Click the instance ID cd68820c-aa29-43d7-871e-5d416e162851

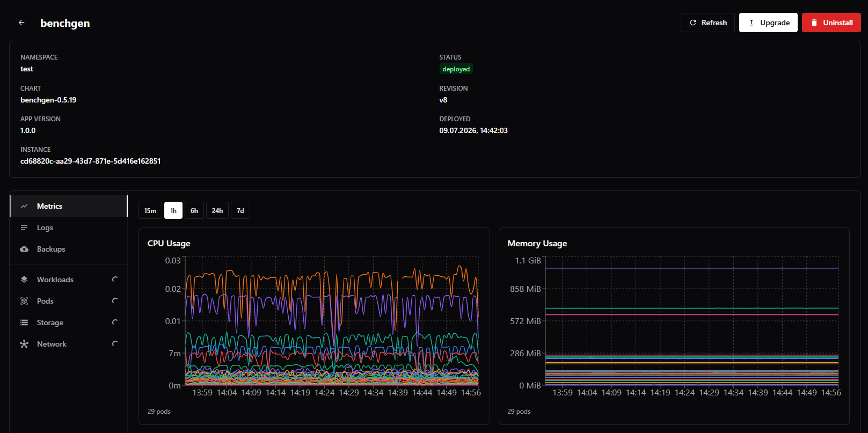click(90, 161)
